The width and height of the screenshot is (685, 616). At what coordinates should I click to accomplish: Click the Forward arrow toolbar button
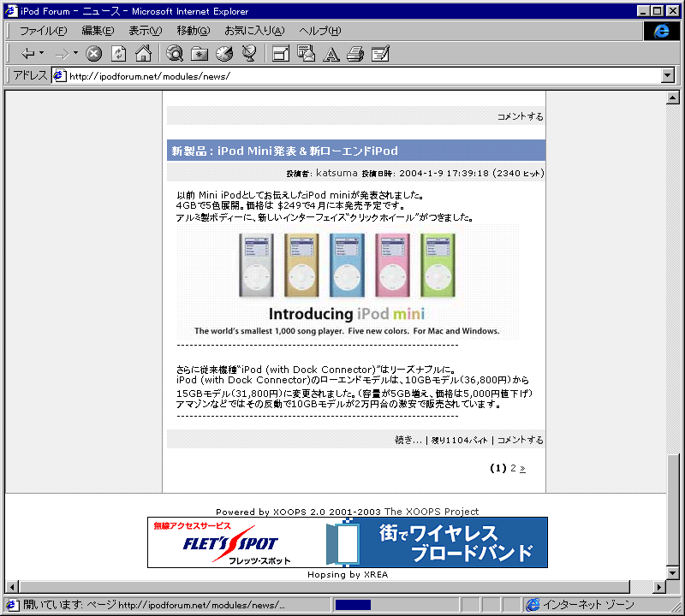(62, 54)
